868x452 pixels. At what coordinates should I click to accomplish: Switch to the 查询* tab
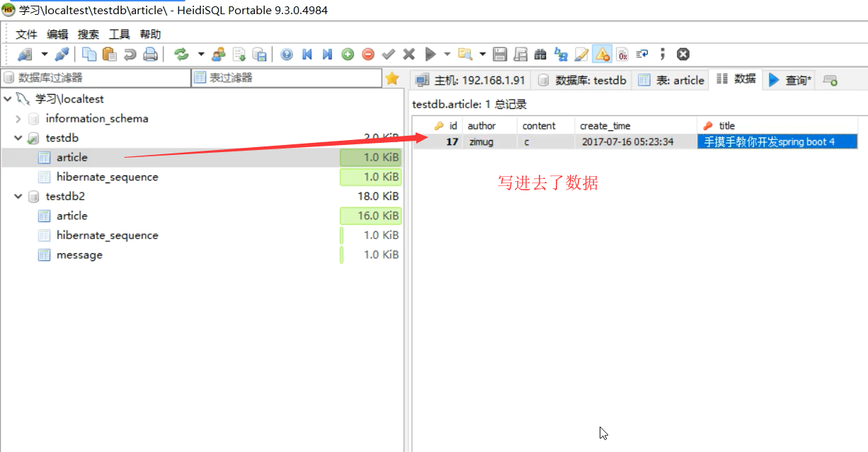(789, 80)
